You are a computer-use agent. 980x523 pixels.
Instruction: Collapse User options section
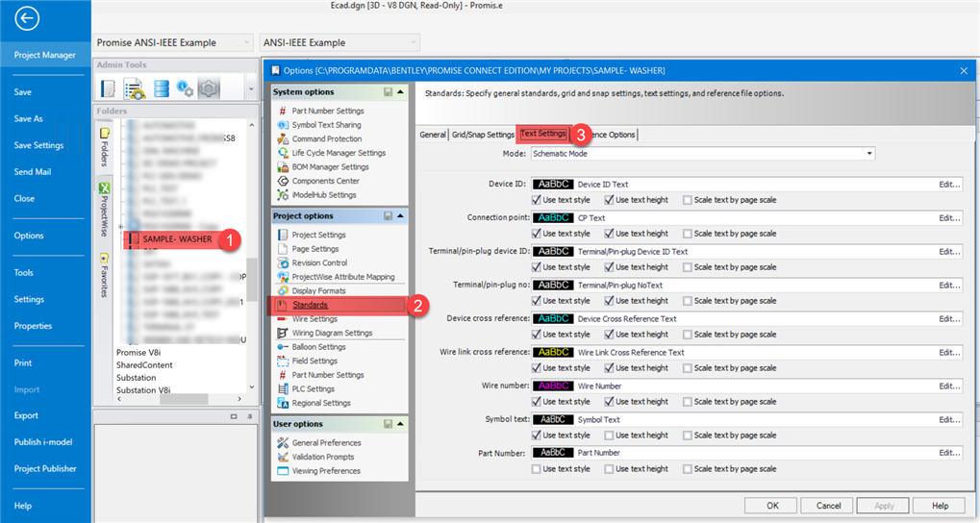(x=401, y=424)
